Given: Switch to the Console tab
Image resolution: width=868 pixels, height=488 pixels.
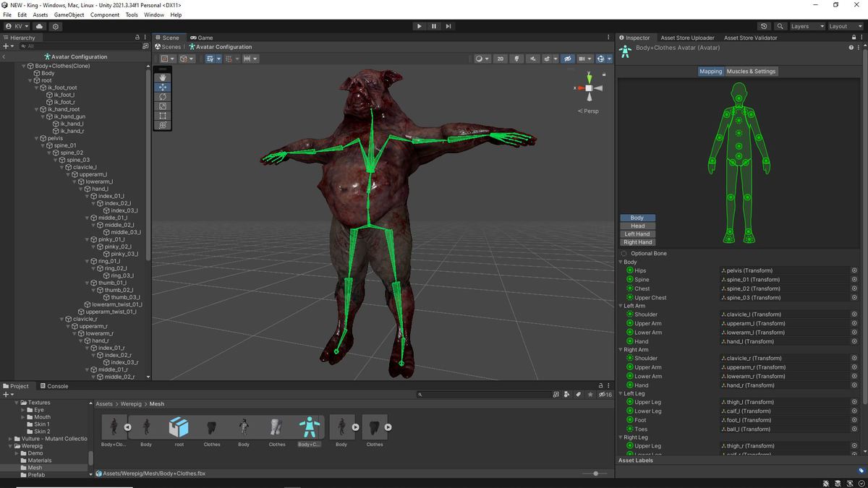Looking at the screenshot, I should click(54, 386).
